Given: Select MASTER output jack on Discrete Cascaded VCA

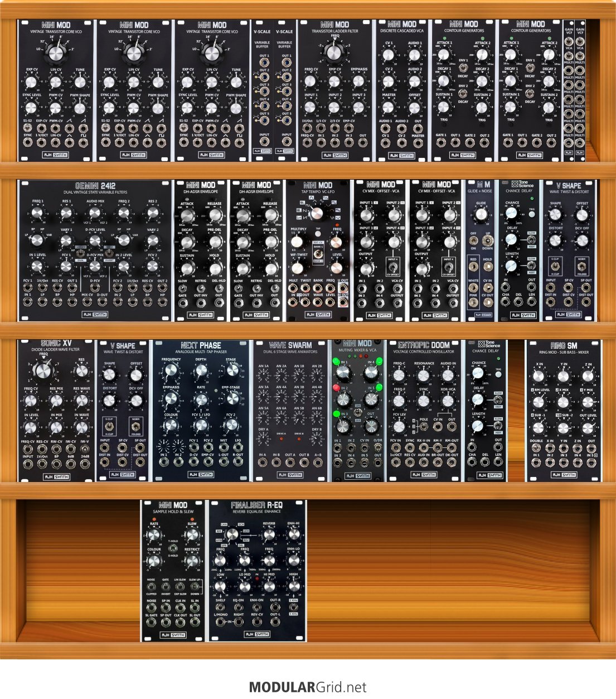Looking at the screenshot, I should pos(418,143).
